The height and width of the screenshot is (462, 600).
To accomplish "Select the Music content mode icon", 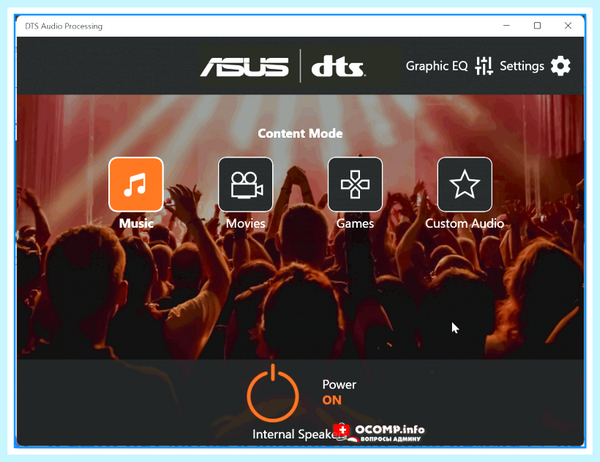I will point(136,184).
